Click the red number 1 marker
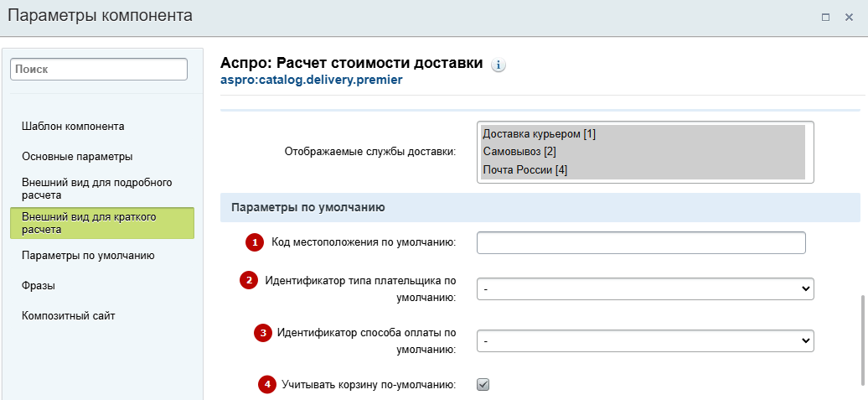The width and height of the screenshot is (868, 400). pos(255,242)
